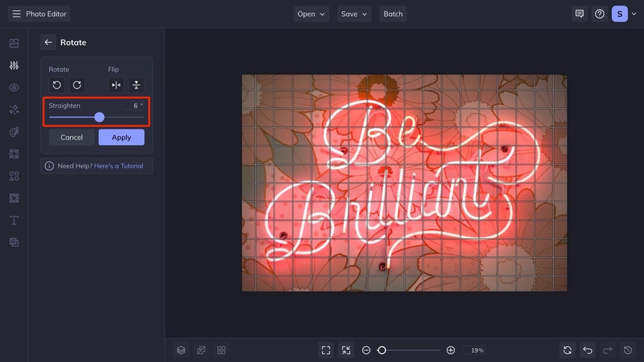Click the grid view icon in bottom bar
644x362 pixels.
pos(221,350)
